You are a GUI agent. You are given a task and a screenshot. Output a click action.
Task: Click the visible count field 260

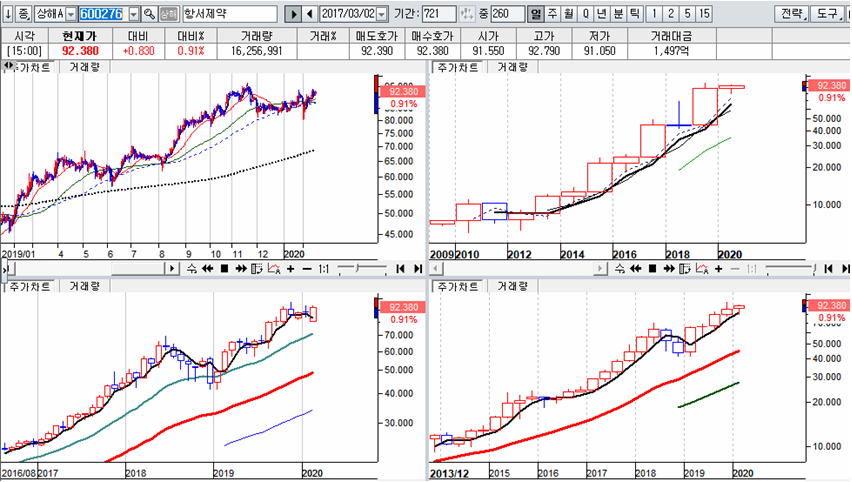point(508,14)
